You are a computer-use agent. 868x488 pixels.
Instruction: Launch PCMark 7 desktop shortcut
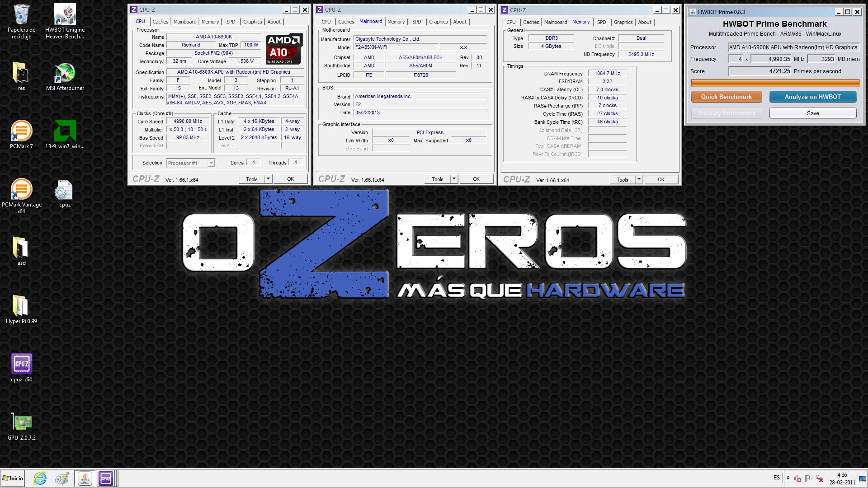(x=21, y=134)
